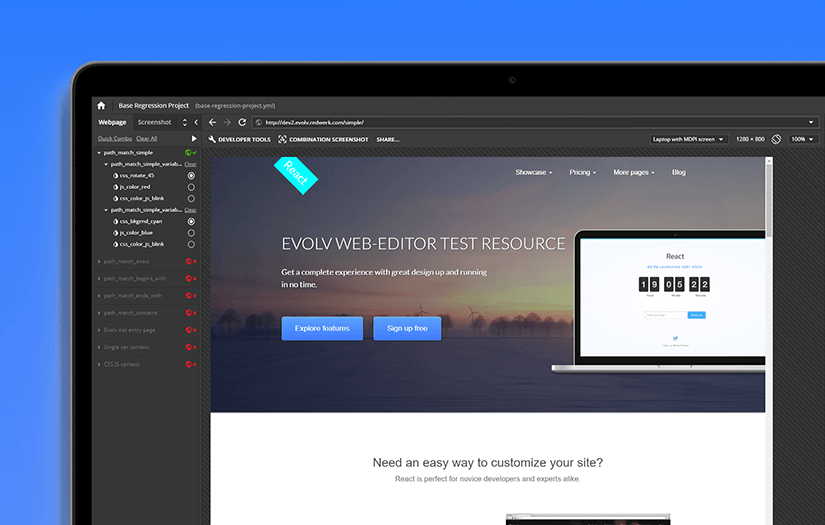Click the variant icon beside css_rotate_45
This screenshot has height=525, width=825.
pos(115,176)
